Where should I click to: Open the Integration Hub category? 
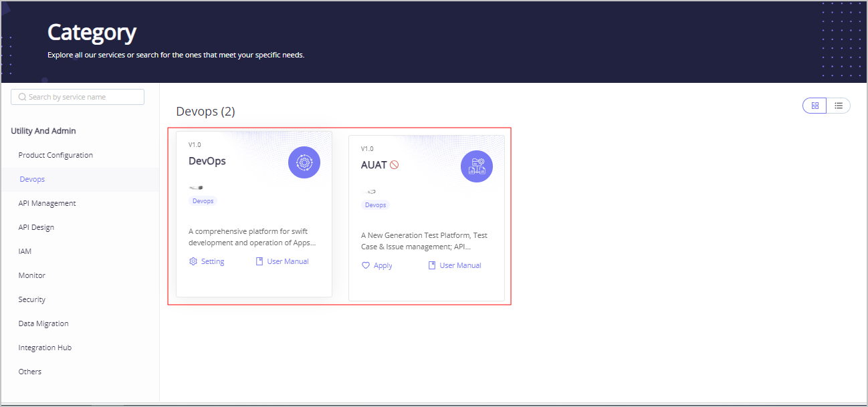(45, 348)
